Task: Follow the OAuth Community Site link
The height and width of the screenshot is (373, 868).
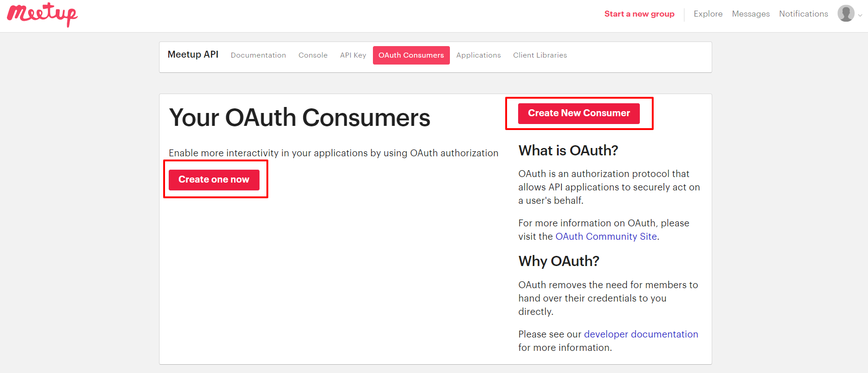Action: (x=606, y=237)
